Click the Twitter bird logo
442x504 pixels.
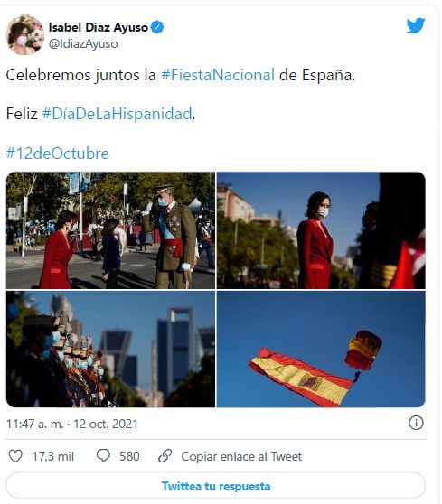[x=416, y=25]
